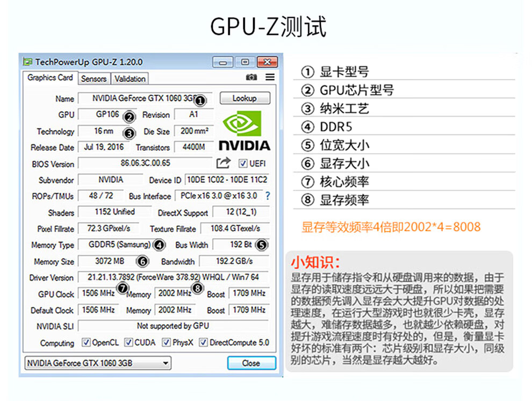Viewport: 532px width, 401px height.
Task: Click the NVIDIA SLI Not supported field
Action: [174, 326]
